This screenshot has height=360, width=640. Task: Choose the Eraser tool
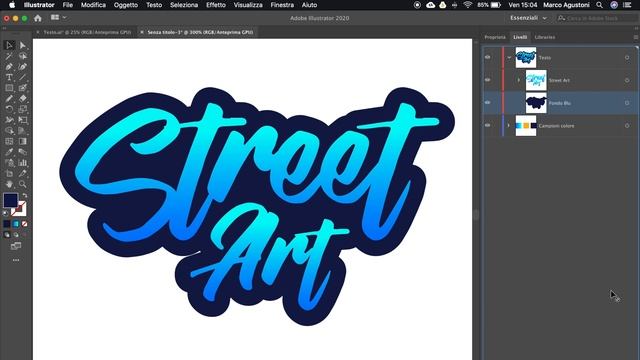point(22,98)
